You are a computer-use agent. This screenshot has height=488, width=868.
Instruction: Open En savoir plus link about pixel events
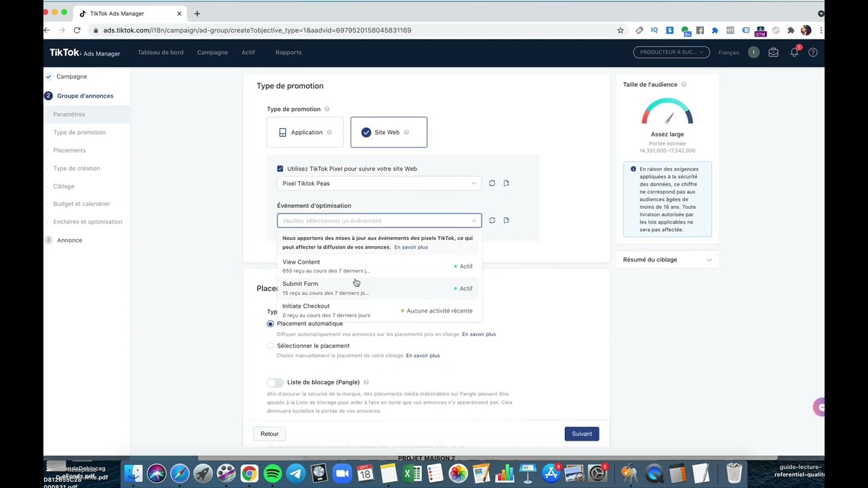pyautogui.click(x=411, y=247)
